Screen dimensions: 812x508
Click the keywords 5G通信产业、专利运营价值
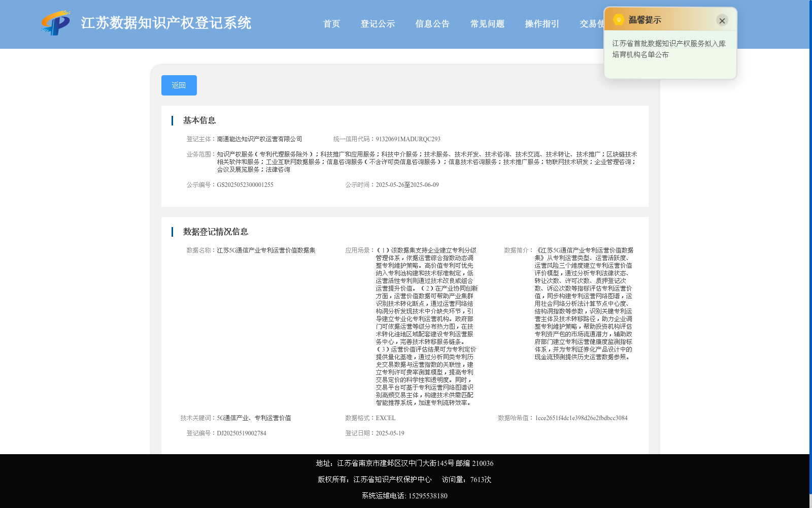[x=254, y=418]
